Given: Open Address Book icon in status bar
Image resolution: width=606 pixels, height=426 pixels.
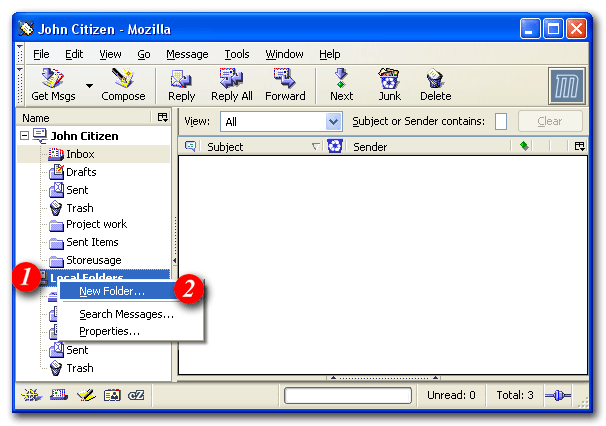Looking at the screenshot, I should [x=112, y=395].
